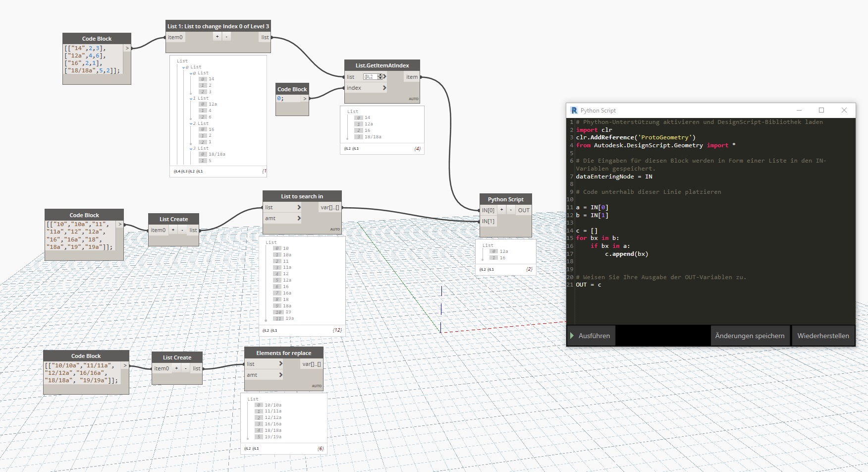Click 19a value in List to search in preview

[x=289, y=318]
